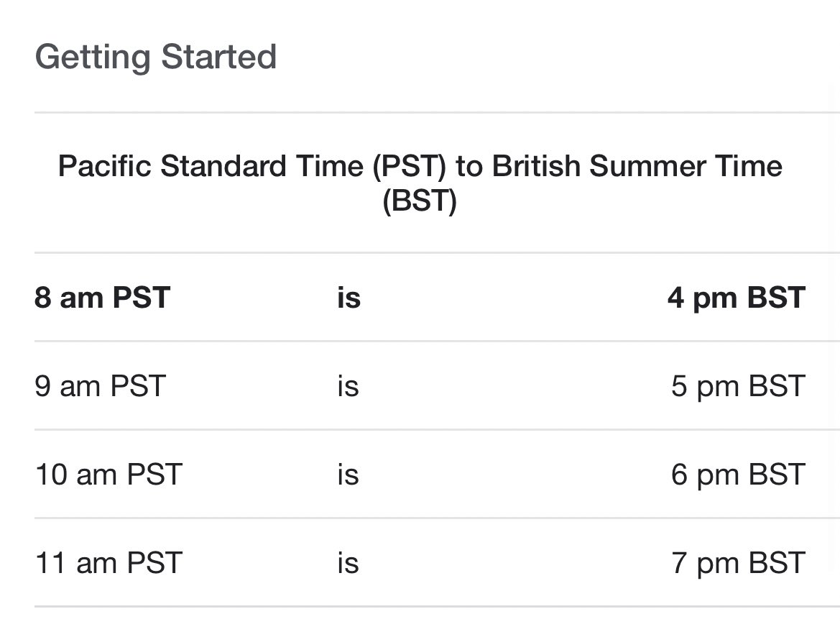Select the 11 am PST cell
The height and width of the screenshot is (632, 840).
coord(109,563)
